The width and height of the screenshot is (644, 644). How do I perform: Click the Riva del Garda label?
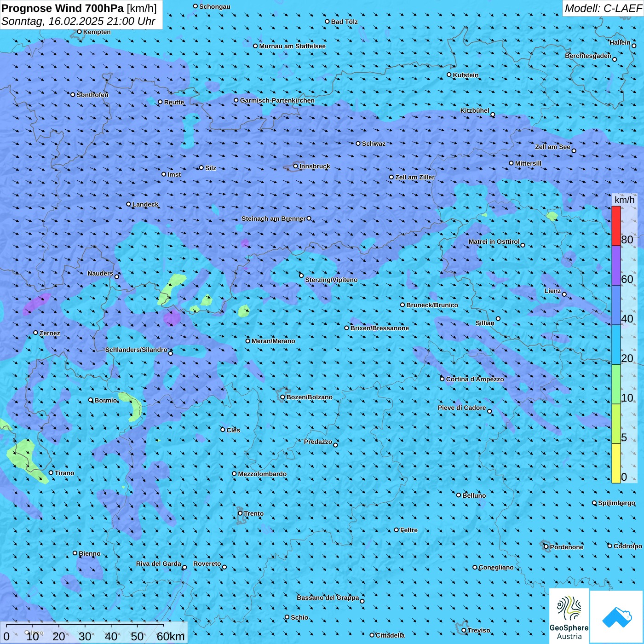(x=158, y=563)
